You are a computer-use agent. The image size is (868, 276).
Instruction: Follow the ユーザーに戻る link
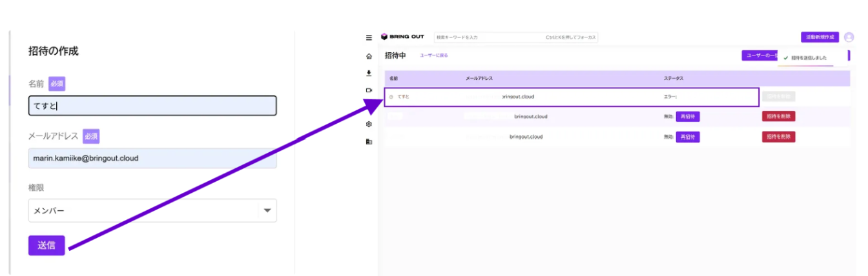pos(434,55)
